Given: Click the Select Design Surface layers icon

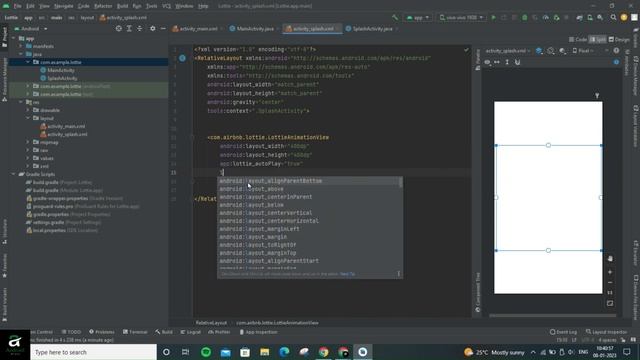Looking at the screenshot, I should 539,51.
